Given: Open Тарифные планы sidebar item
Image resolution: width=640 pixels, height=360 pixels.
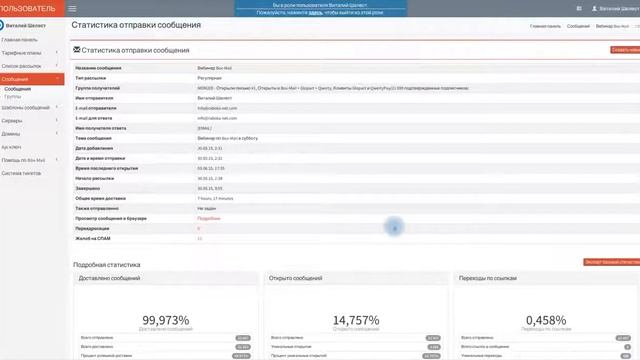Looking at the screenshot, I should click(x=21, y=53).
